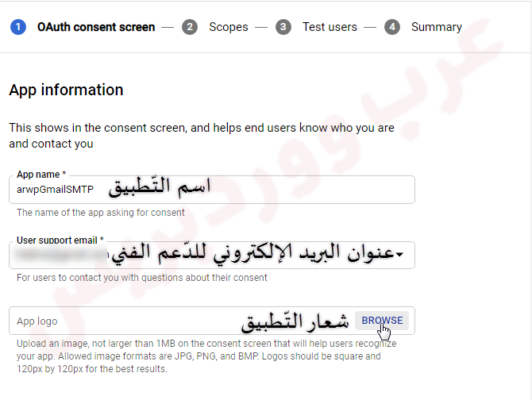
Task: Open the Test users step
Action: click(x=330, y=27)
